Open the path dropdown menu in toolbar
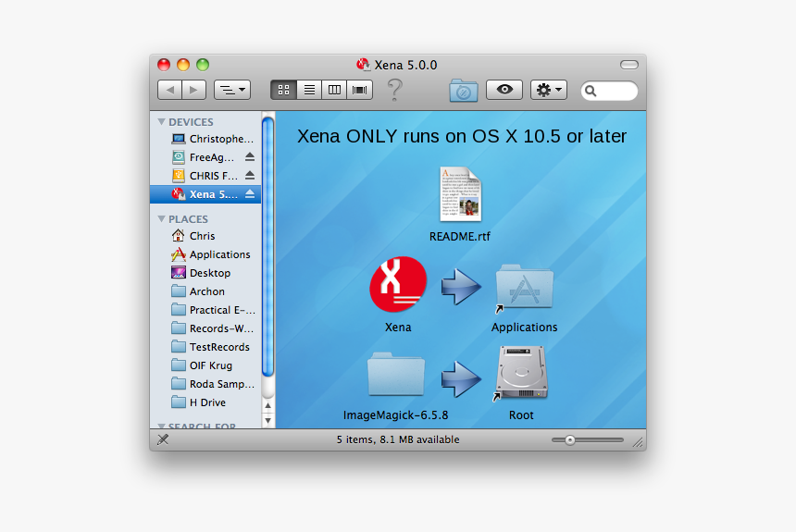 coord(232,90)
